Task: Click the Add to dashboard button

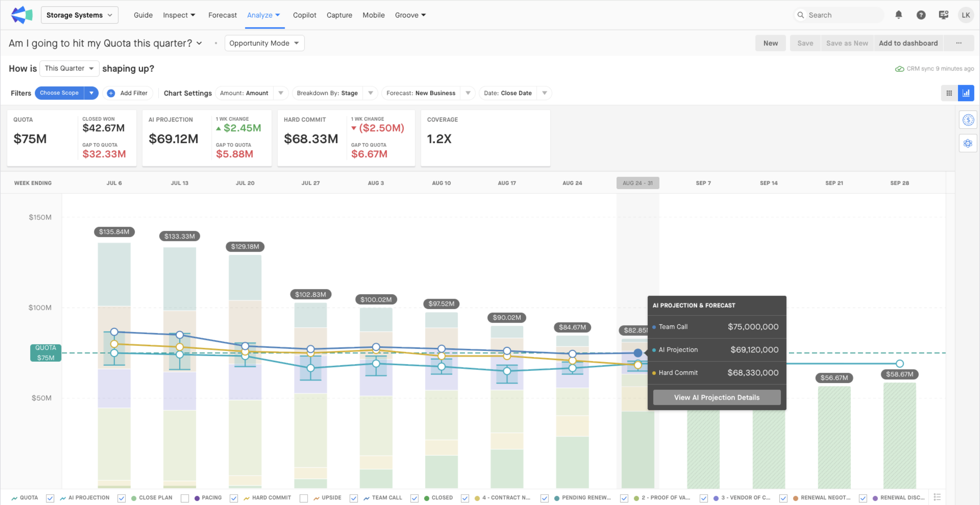Action: point(908,43)
